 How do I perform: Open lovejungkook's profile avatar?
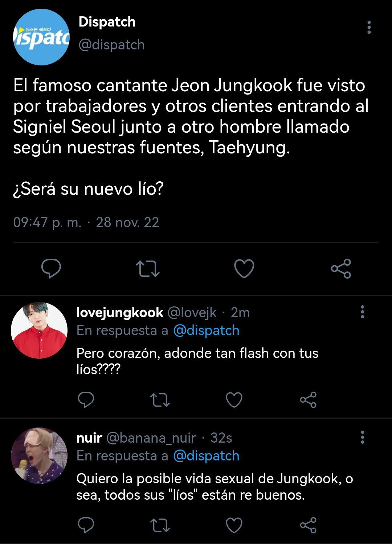tap(39, 330)
